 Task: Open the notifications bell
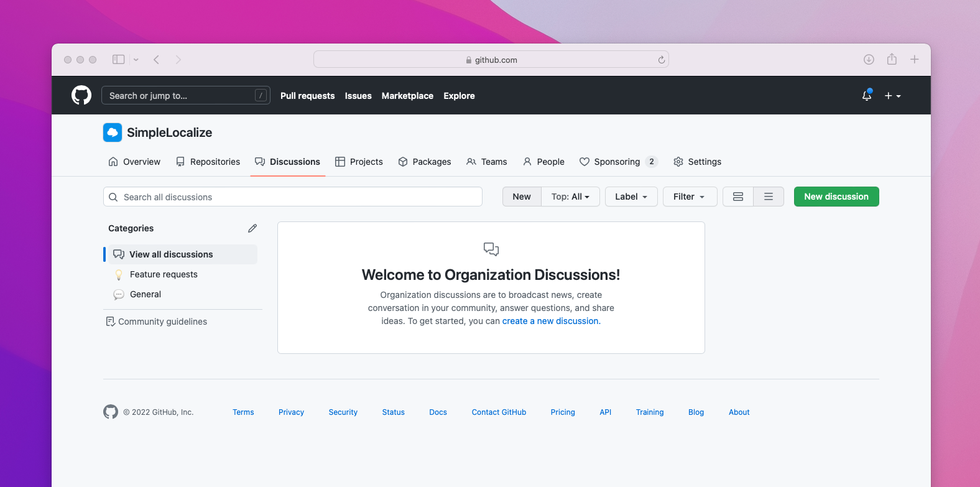pos(867,95)
